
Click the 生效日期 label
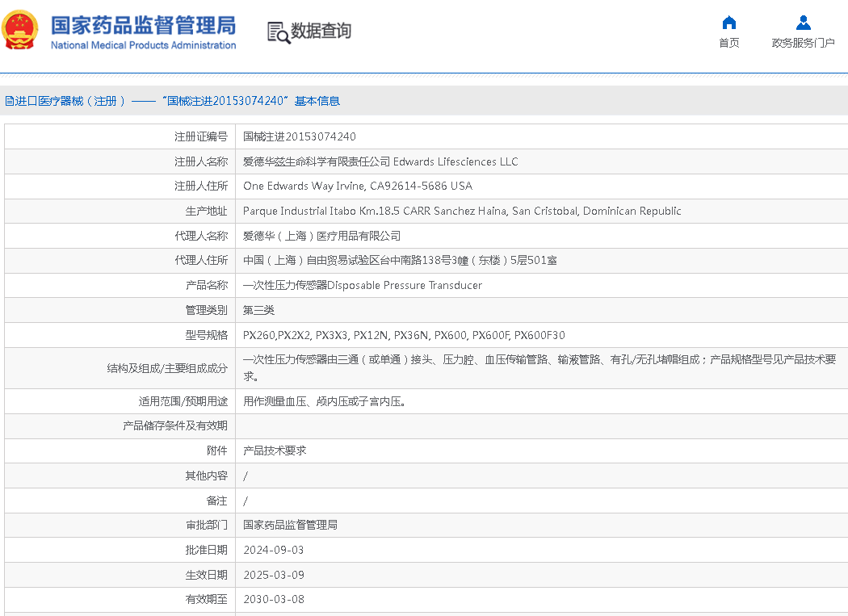tap(207, 575)
